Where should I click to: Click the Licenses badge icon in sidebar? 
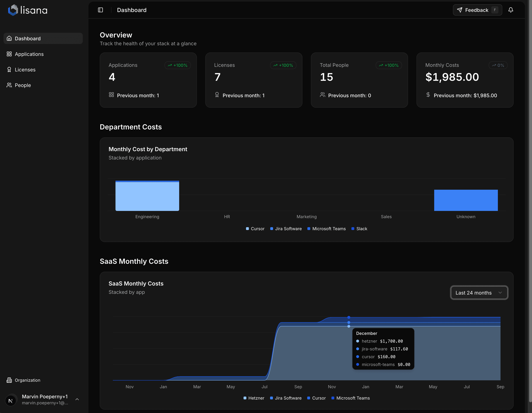(9, 69)
